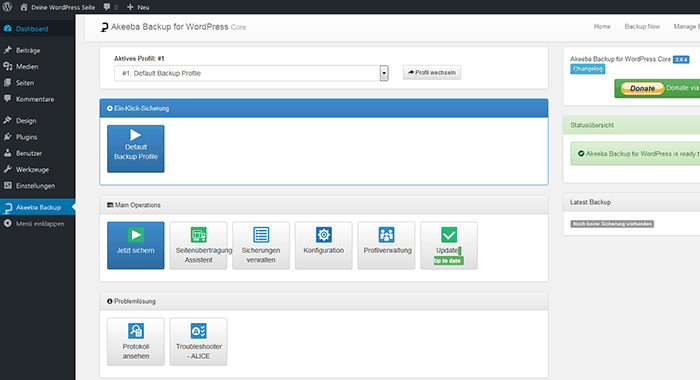Screen dimensions: 700x380
Task: Collapse menu via Menü einklappen
Action: point(38,224)
